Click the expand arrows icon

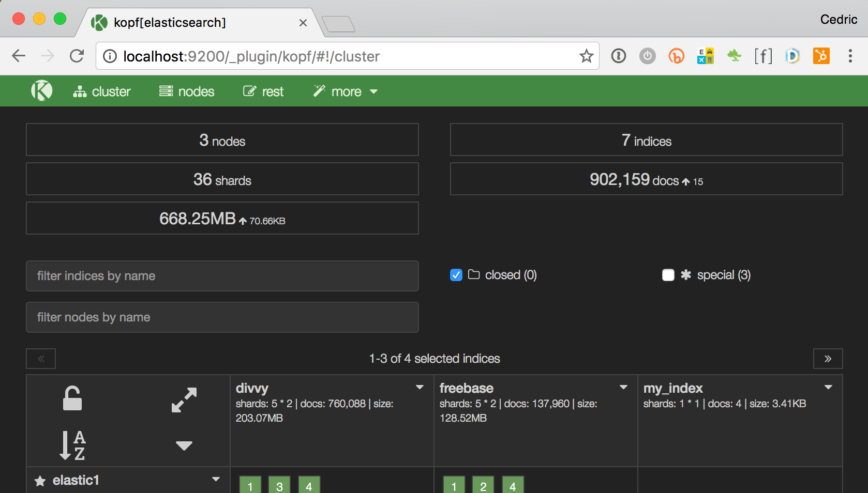click(184, 400)
